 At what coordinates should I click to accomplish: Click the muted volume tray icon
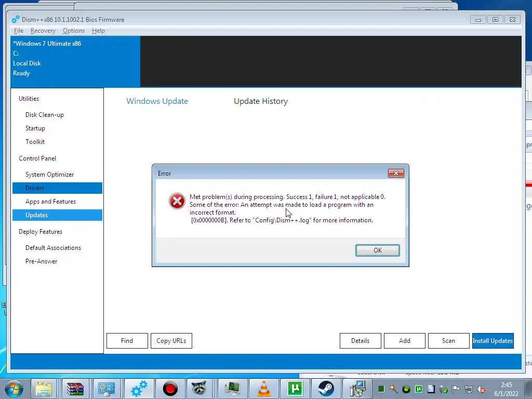(x=481, y=389)
